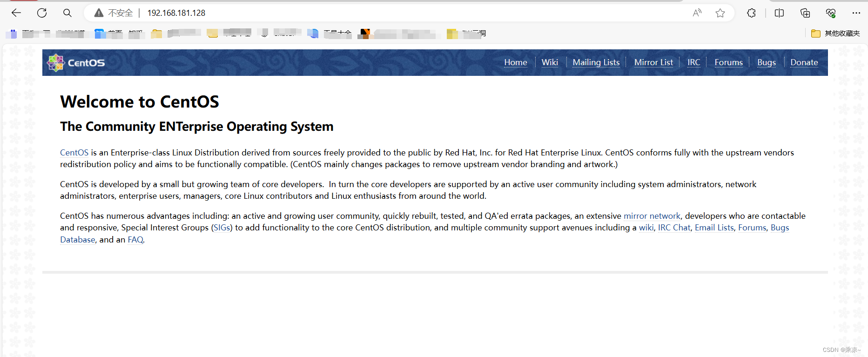Select IRC in the header menu
Viewport: 868px width, 357px height.
coord(693,62)
